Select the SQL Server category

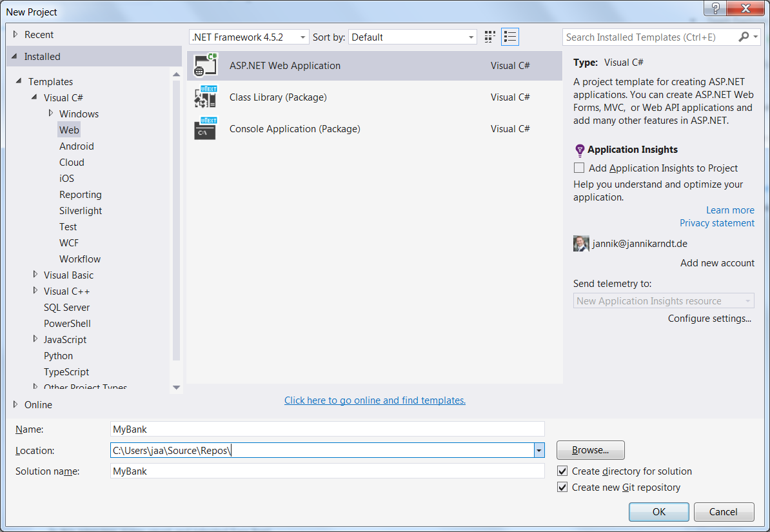coord(67,307)
